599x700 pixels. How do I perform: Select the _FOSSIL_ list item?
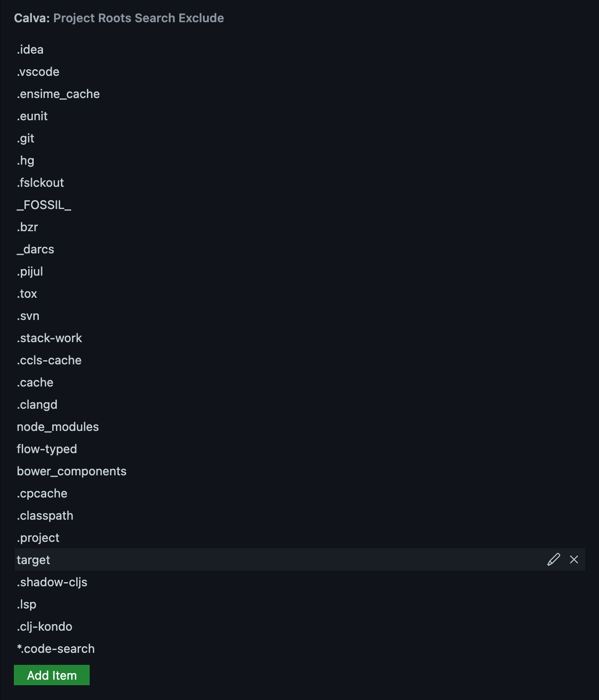[44, 205]
